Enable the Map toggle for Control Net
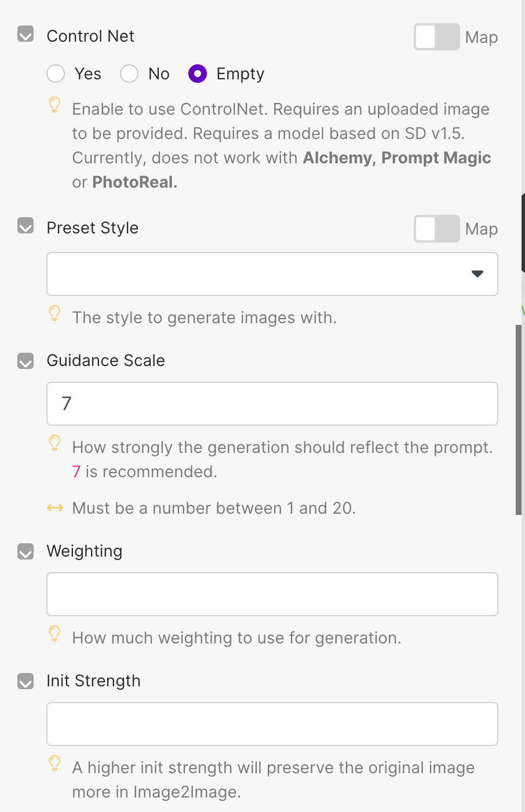This screenshot has width=525, height=812. 436,37
